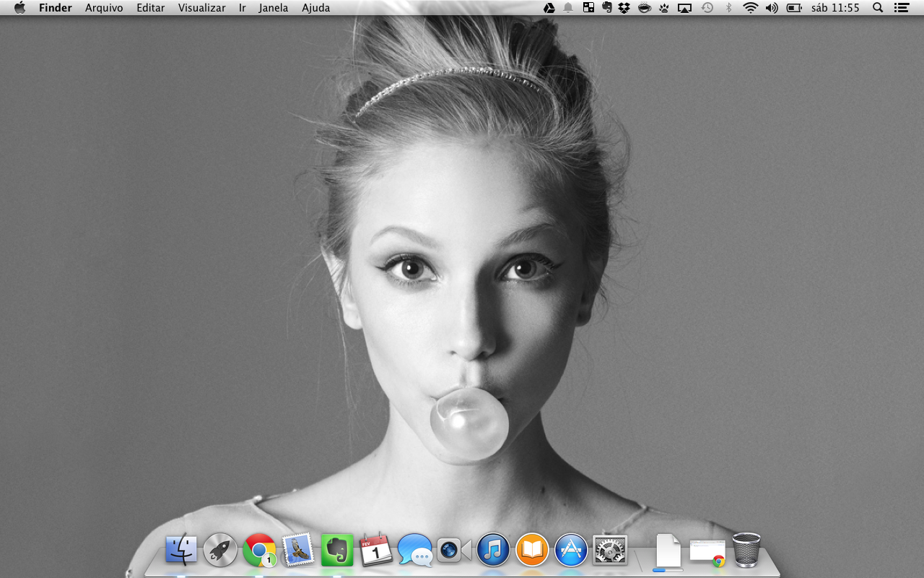Open the Dropbox menu bar icon

tap(624, 8)
